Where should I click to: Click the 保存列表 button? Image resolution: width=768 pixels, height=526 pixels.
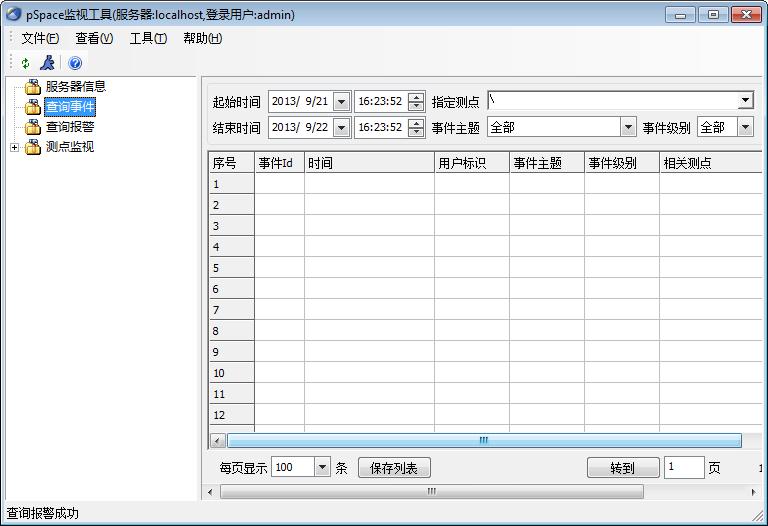click(394, 468)
